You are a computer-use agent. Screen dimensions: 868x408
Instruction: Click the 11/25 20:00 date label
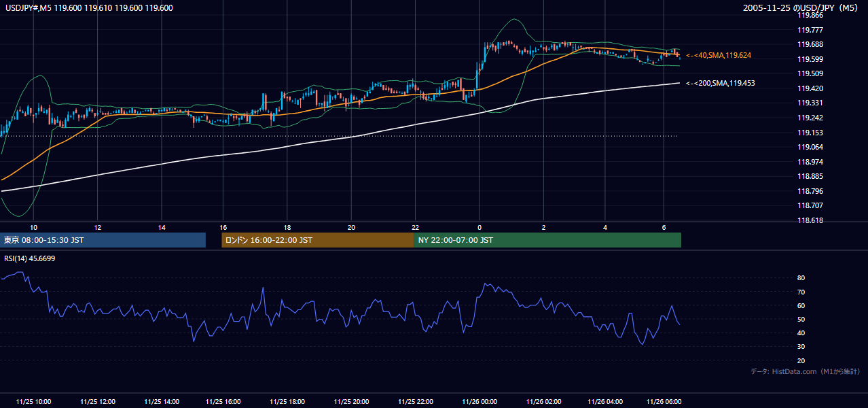tap(351, 401)
